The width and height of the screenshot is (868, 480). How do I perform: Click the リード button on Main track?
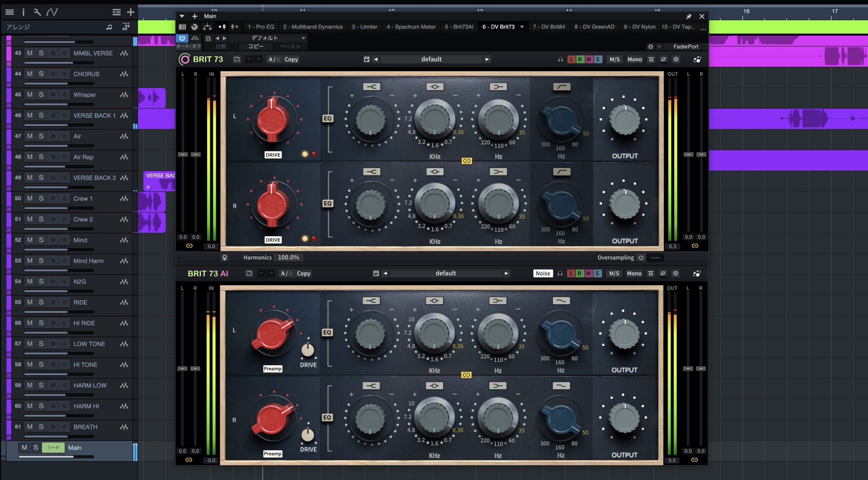click(x=53, y=447)
